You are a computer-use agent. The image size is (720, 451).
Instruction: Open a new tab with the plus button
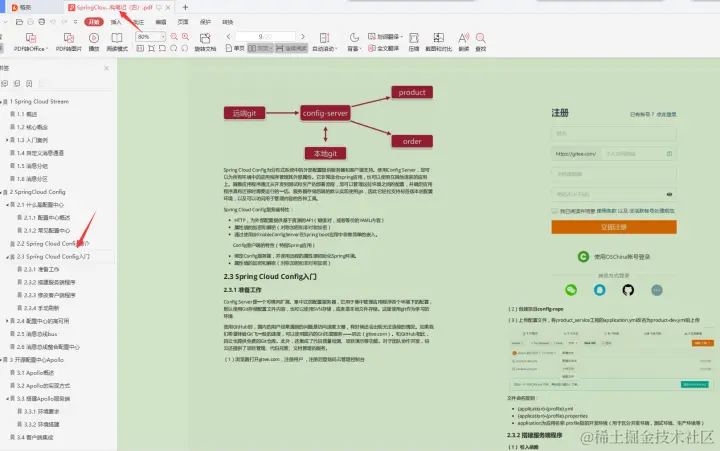[185, 7]
